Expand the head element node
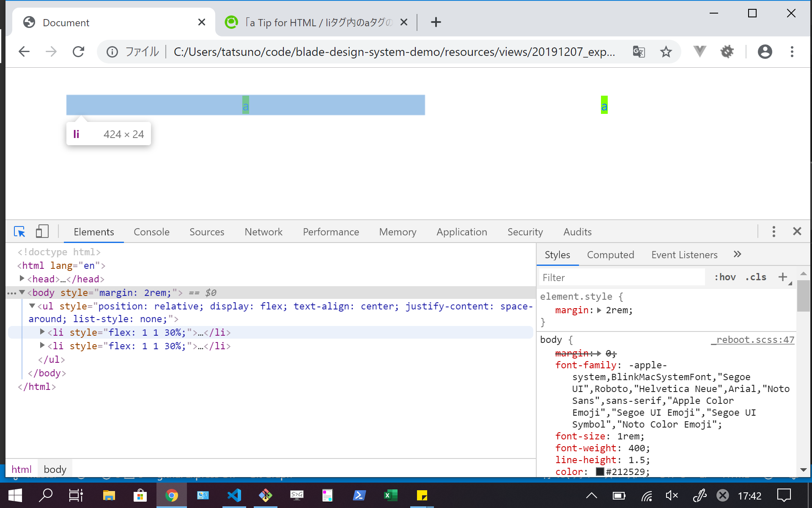The image size is (812, 508). (x=22, y=279)
